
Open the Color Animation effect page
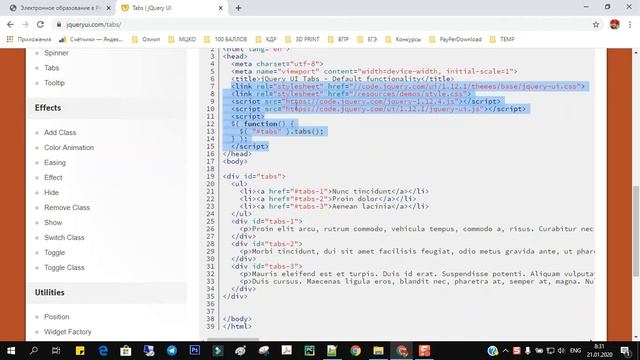point(69,148)
